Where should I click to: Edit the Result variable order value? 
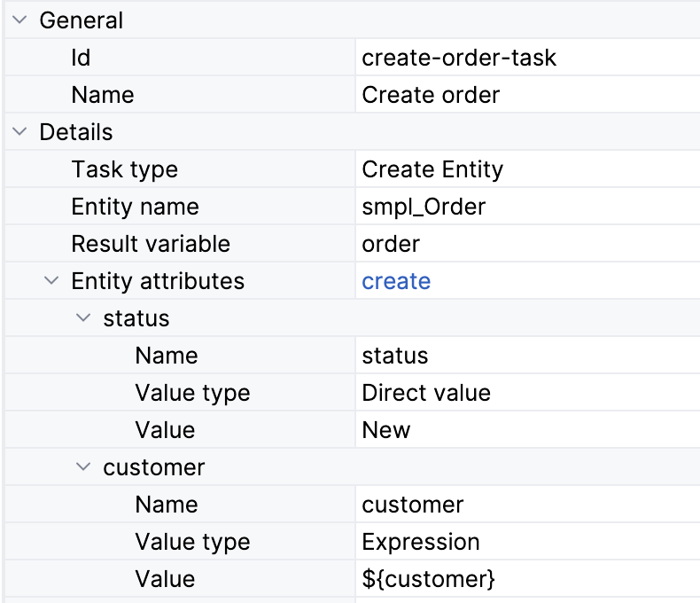391,245
